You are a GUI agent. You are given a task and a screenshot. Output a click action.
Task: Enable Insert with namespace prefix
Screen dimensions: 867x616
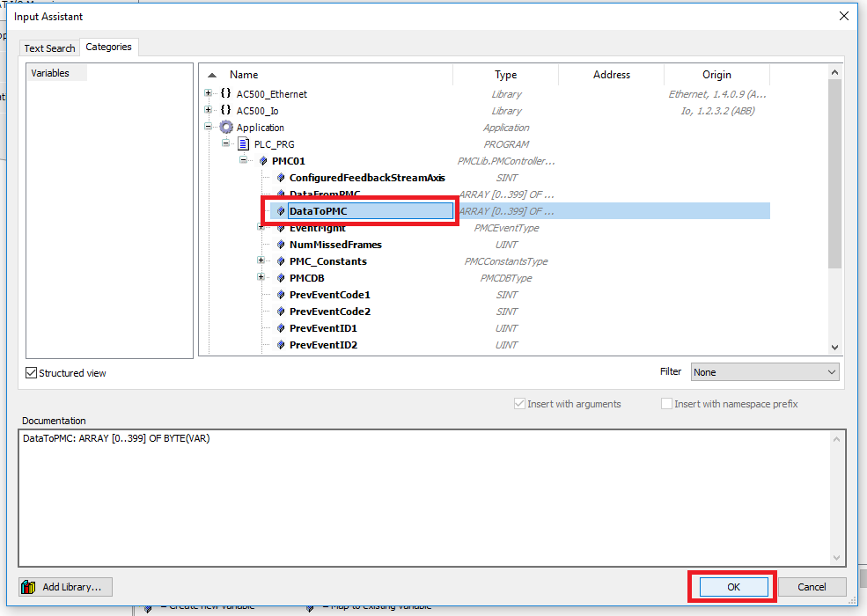click(x=668, y=403)
